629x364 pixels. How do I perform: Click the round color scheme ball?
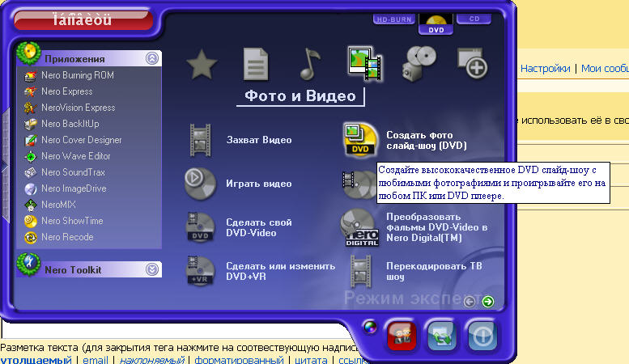click(x=371, y=327)
